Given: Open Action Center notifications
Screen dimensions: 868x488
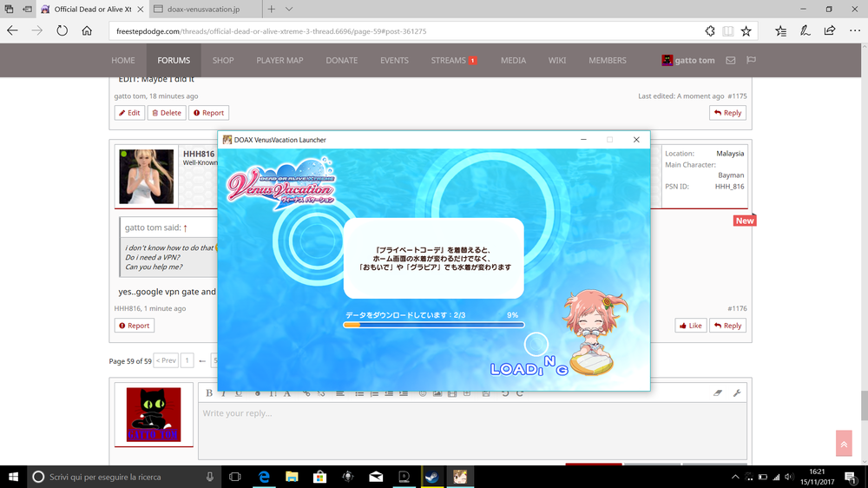Looking at the screenshot, I should (x=851, y=477).
